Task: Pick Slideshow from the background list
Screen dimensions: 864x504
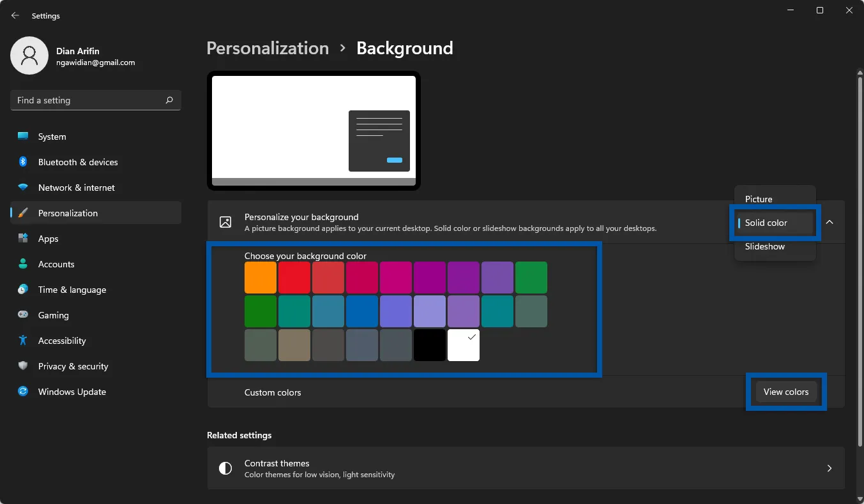Action: click(x=764, y=246)
